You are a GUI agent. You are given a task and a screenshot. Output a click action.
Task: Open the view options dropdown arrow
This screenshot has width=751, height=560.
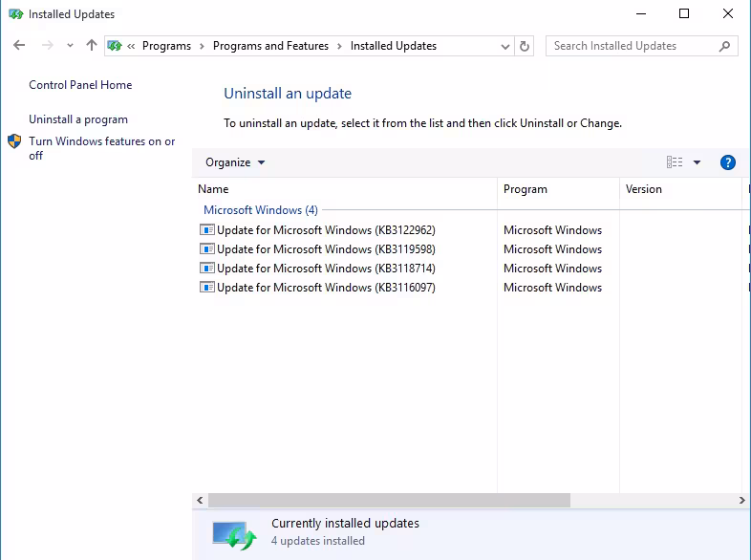pos(697,162)
